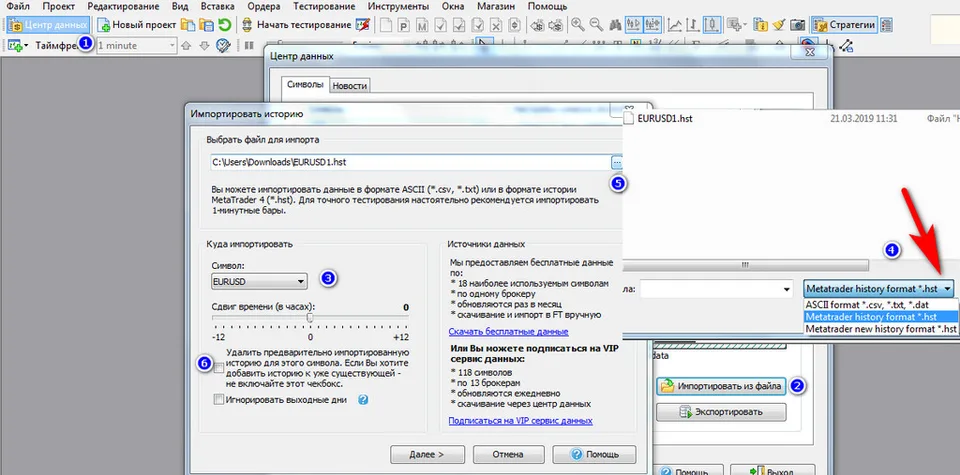Viewport: 960px width, 475px height.
Task: Enable Удалить предварительно импортированную историю checkbox
Action: point(219,367)
